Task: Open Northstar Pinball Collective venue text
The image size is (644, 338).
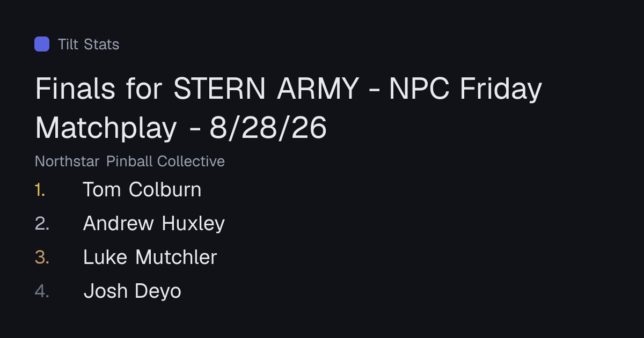Action: click(130, 161)
